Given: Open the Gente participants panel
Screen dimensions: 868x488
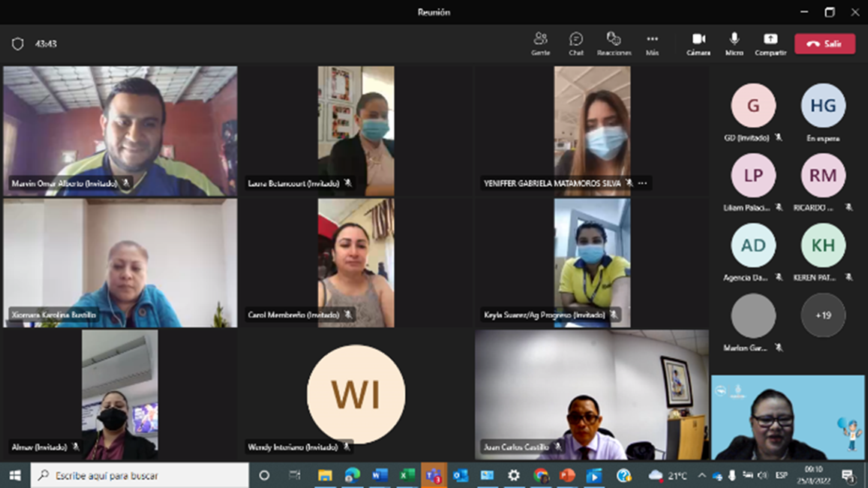Looking at the screenshot, I should pos(540,44).
